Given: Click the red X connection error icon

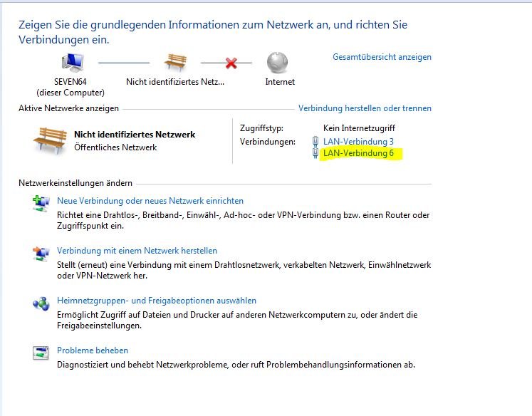Looking at the screenshot, I should point(231,63).
